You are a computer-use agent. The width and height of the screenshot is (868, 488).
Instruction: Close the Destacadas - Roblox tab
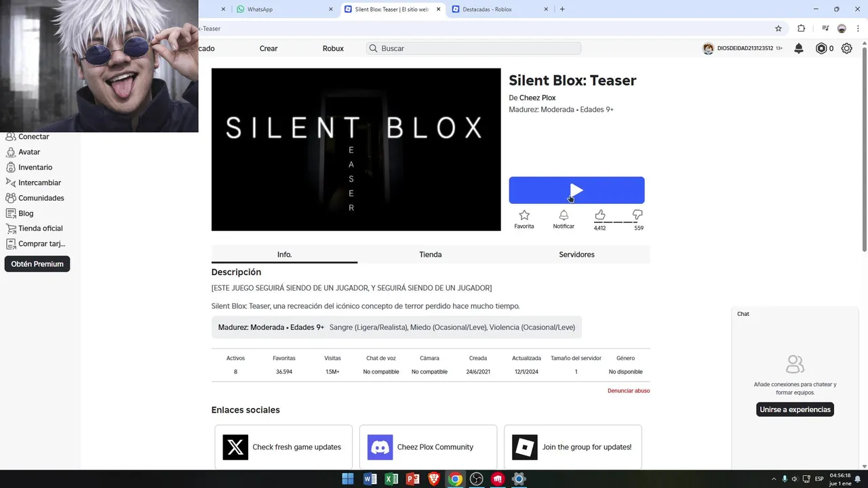[x=546, y=9]
